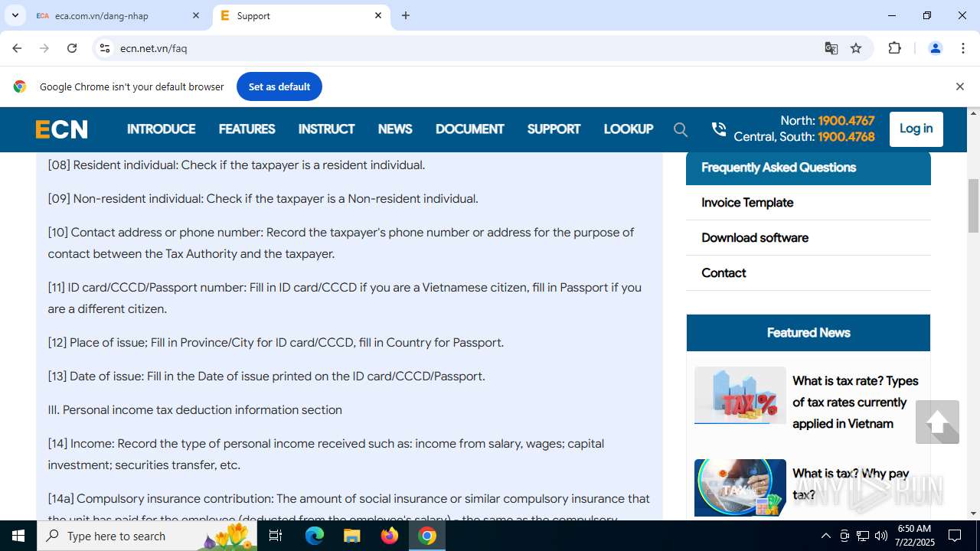This screenshot has height=551, width=980.
Task: Open the FEATURES menu
Action: (247, 129)
